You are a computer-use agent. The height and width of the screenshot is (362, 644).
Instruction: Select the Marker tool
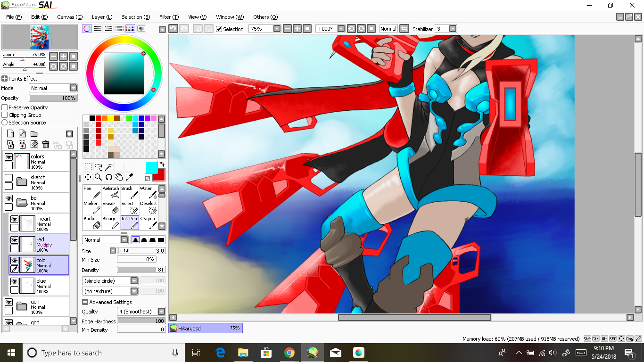(x=92, y=207)
